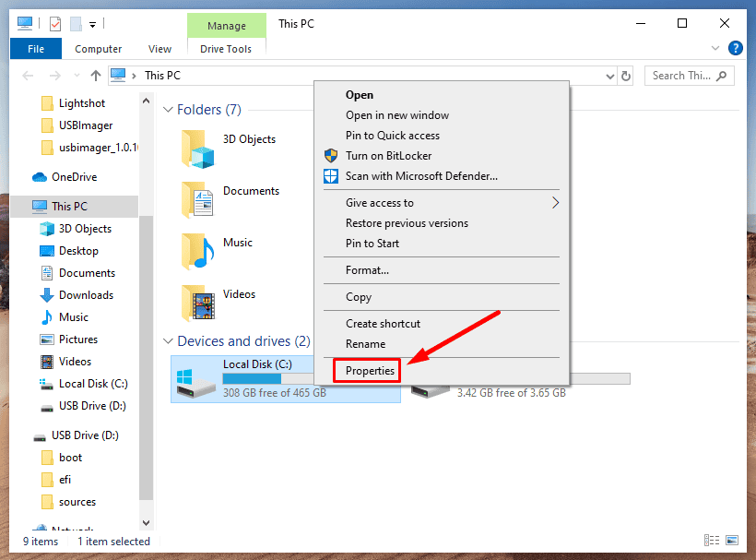Switch to the Computer ribbon tab
756x560 pixels.
[99, 49]
